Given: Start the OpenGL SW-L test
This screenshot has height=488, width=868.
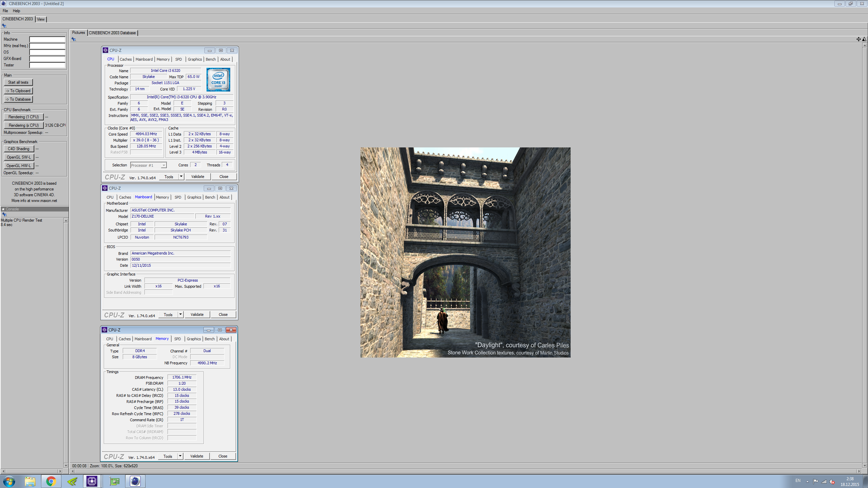Looking at the screenshot, I should click(x=19, y=157).
